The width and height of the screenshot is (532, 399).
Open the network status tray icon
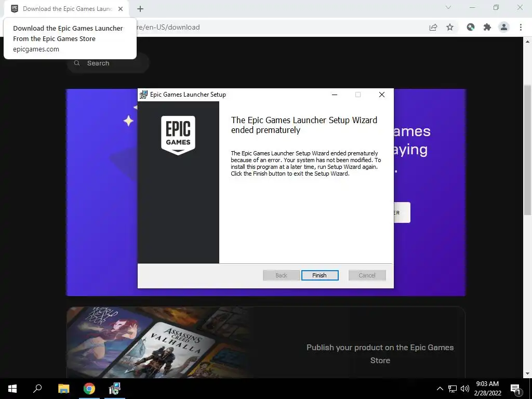(453, 389)
